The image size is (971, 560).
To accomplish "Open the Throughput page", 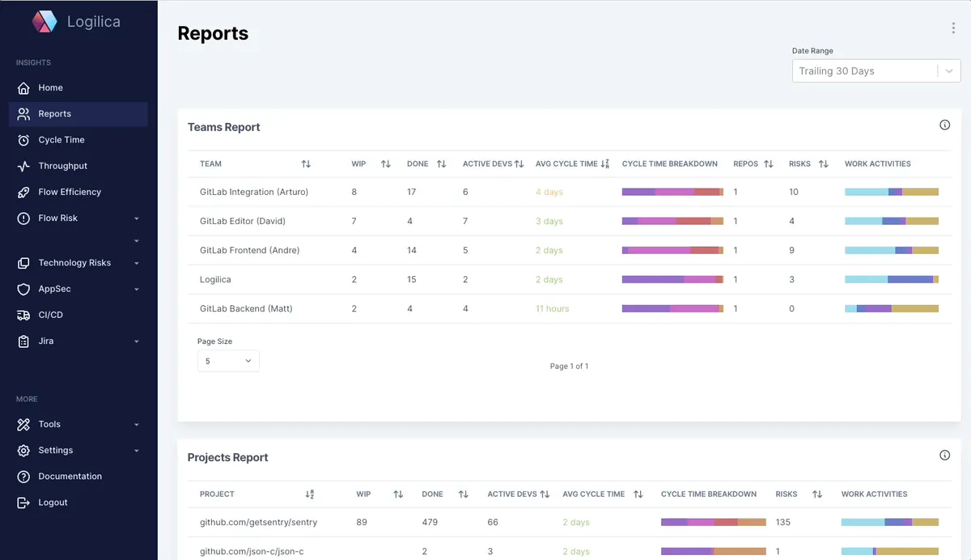I will pyautogui.click(x=62, y=166).
